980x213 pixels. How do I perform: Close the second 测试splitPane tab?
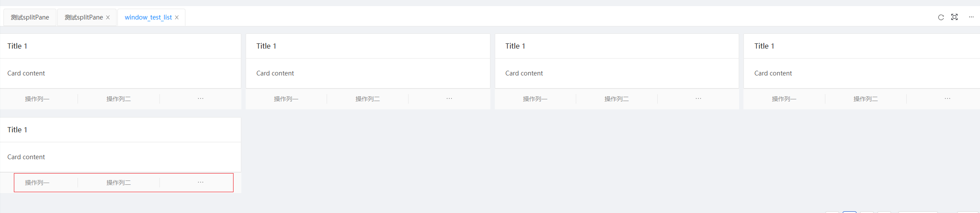tap(108, 17)
